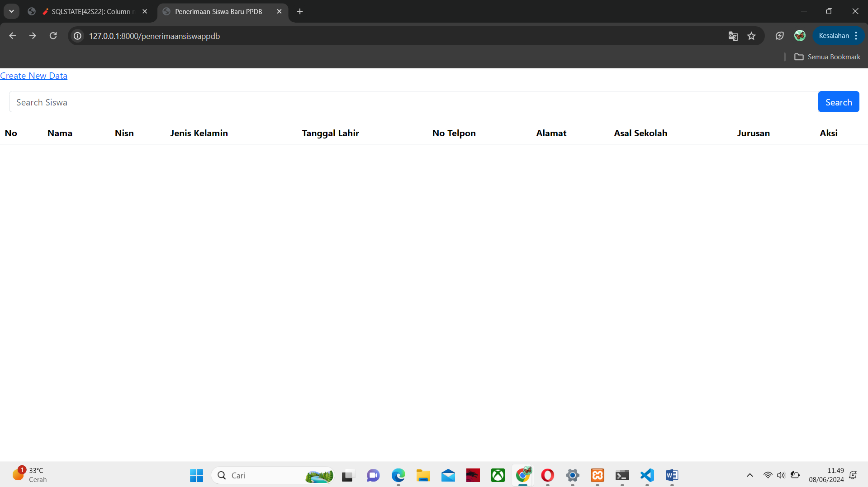Open Visual Studio Code from taskbar

tap(647, 475)
